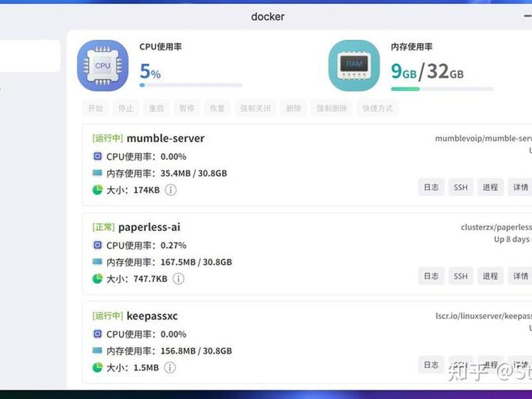Click the 快捷方式 (shortcut) button

click(x=377, y=108)
